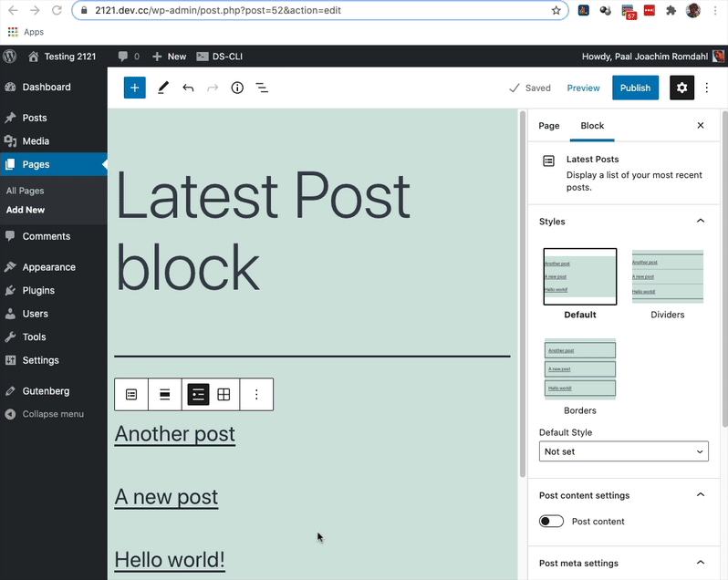Click Add New pages submenu link
728x580 pixels.
tap(25, 210)
